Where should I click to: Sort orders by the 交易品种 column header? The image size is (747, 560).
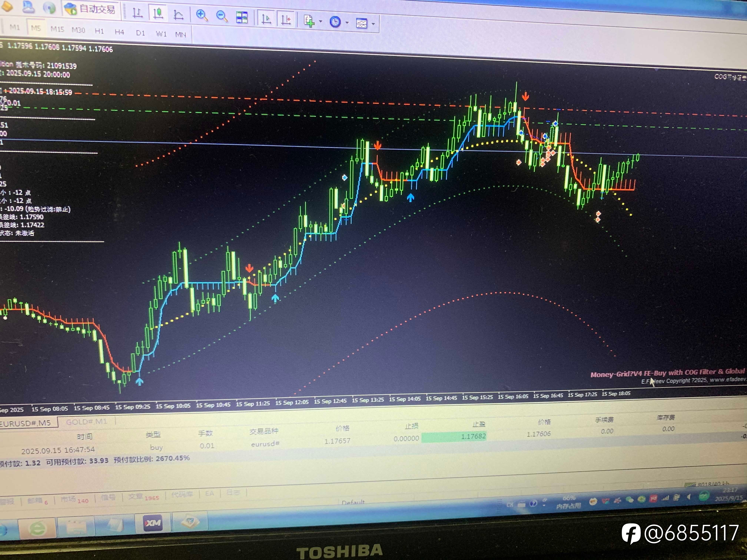264,431
